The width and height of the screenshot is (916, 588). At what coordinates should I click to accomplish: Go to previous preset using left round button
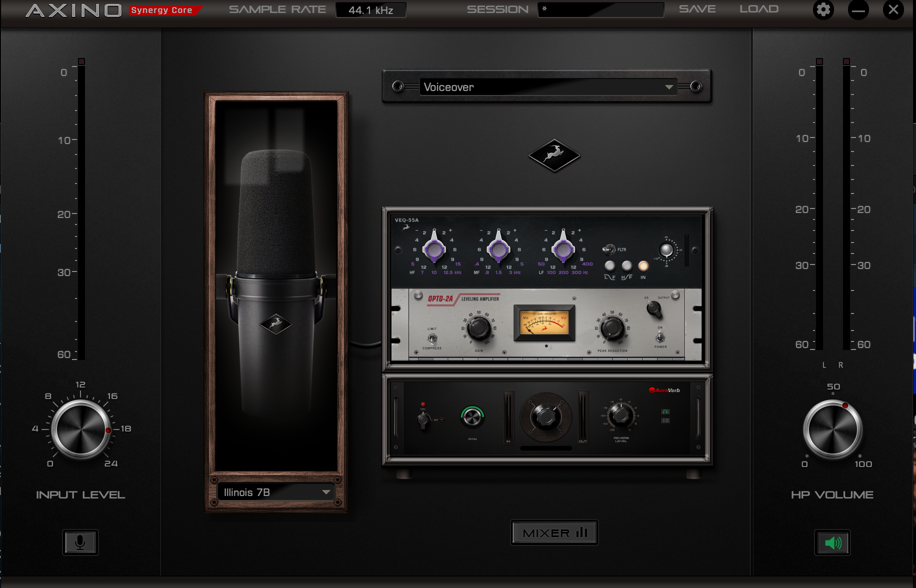398,86
